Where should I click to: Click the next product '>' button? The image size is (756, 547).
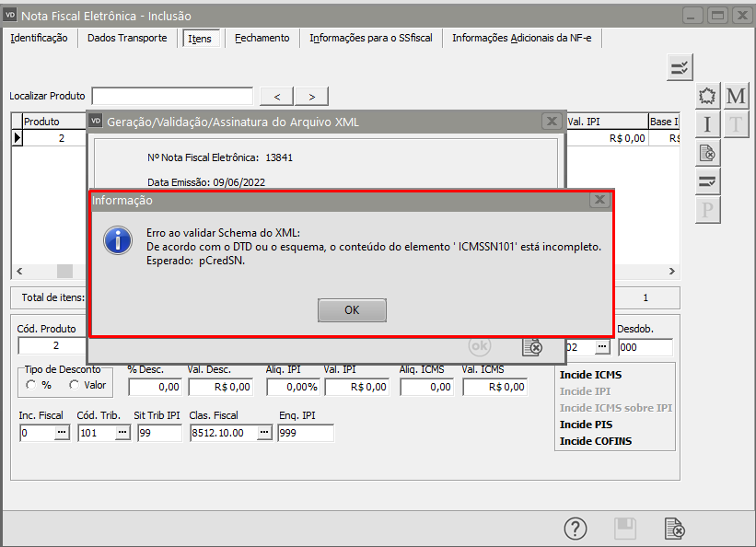[x=311, y=97]
